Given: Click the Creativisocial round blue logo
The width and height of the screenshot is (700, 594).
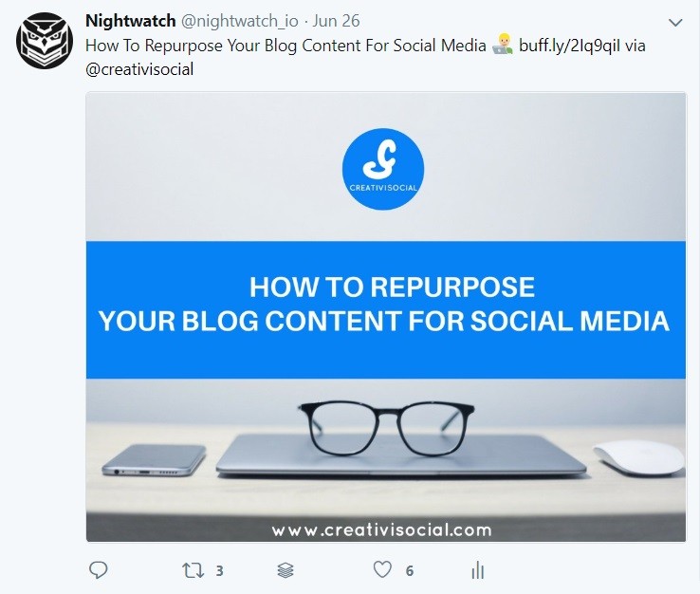Looking at the screenshot, I should click(383, 169).
